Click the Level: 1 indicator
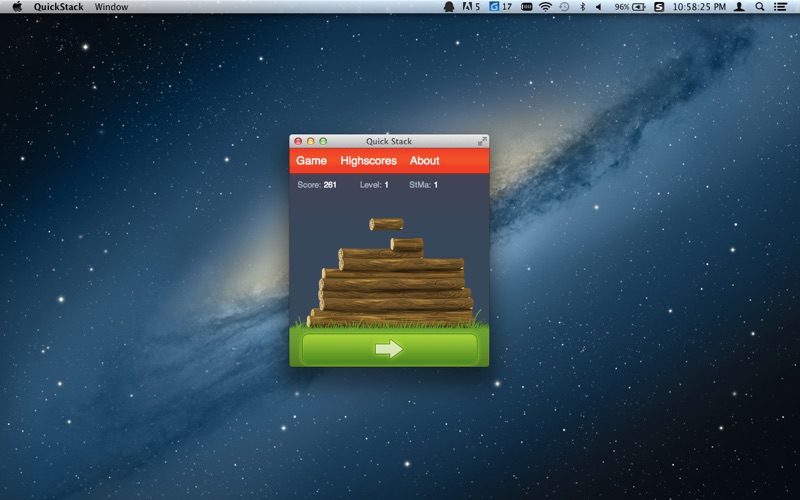Image resolution: width=800 pixels, height=500 pixels. pos(374,185)
